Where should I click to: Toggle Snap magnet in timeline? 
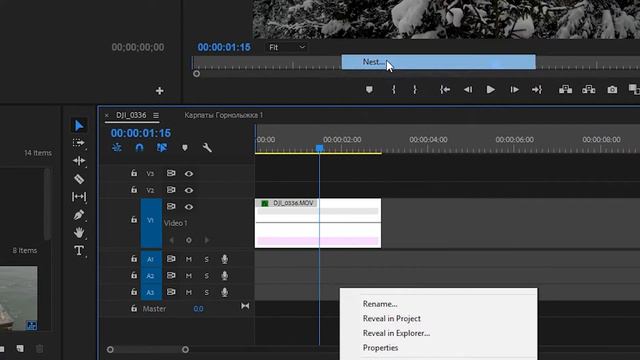pyautogui.click(x=139, y=147)
